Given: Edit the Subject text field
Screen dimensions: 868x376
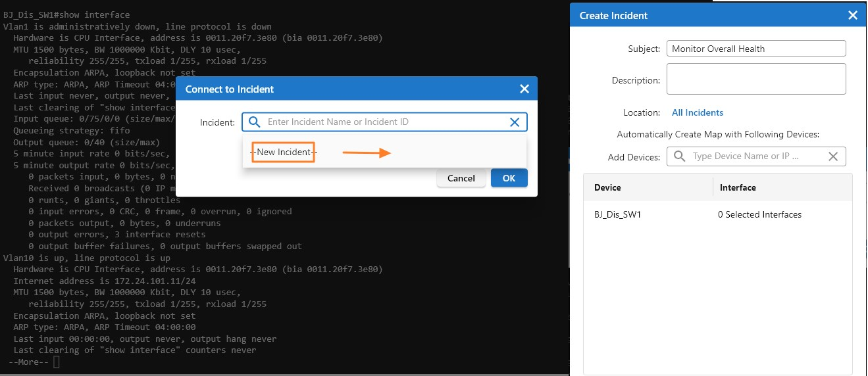Looking at the screenshot, I should (x=755, y=49).
